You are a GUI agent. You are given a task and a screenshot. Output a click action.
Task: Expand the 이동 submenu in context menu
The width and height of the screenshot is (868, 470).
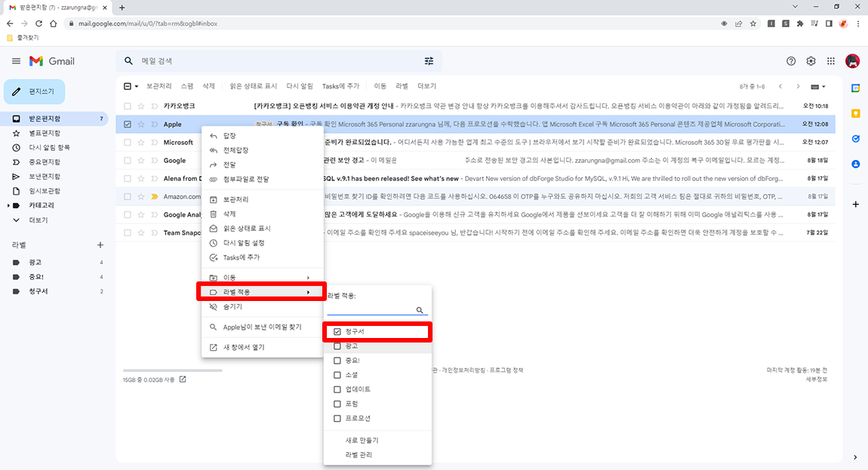click(263, 278)
